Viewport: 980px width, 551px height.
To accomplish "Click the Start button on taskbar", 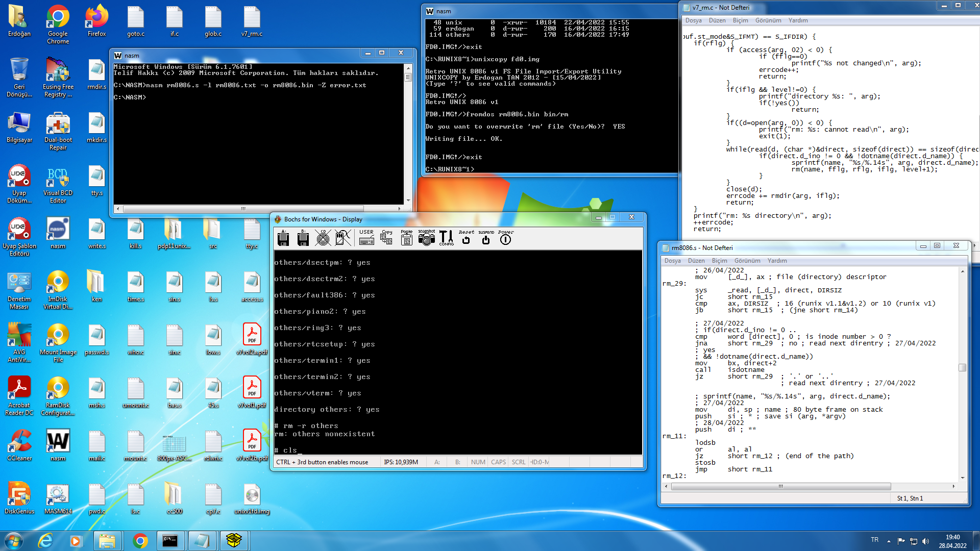I will coord(14,540).
